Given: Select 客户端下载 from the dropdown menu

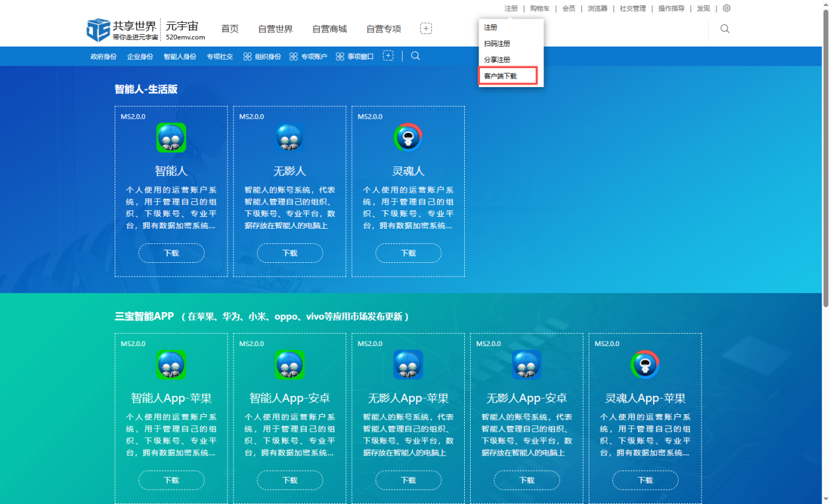Looking at the screenshot, I should [x=501, y=76].
